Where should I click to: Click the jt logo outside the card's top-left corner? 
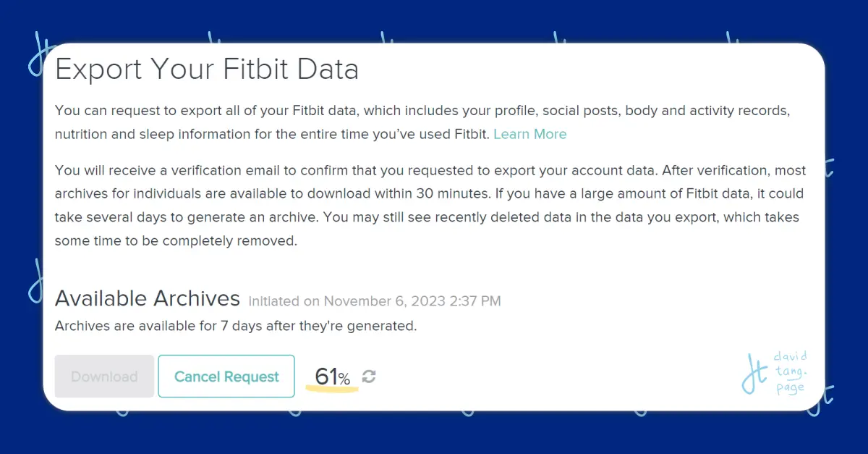tap(39, 53)
